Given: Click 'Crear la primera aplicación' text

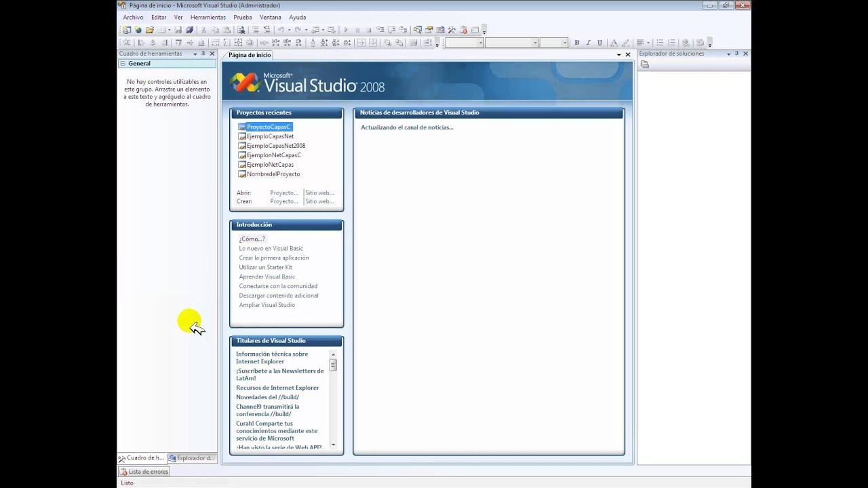Looking at the screenshot, I should pos(274,258).
